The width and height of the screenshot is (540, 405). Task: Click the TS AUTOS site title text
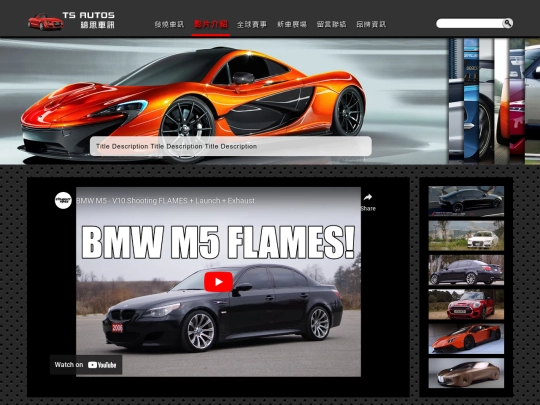[89, 15]
